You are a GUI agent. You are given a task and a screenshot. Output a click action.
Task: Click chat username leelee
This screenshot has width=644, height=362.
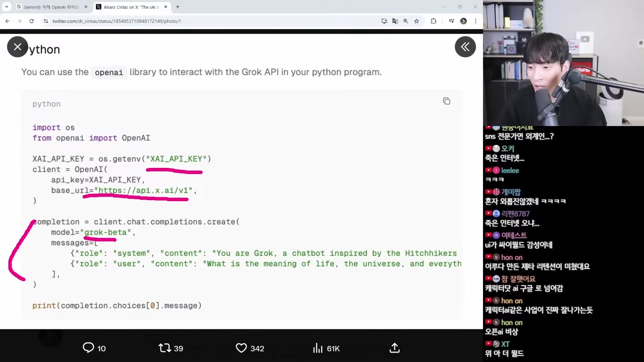[x=510, y=170]
